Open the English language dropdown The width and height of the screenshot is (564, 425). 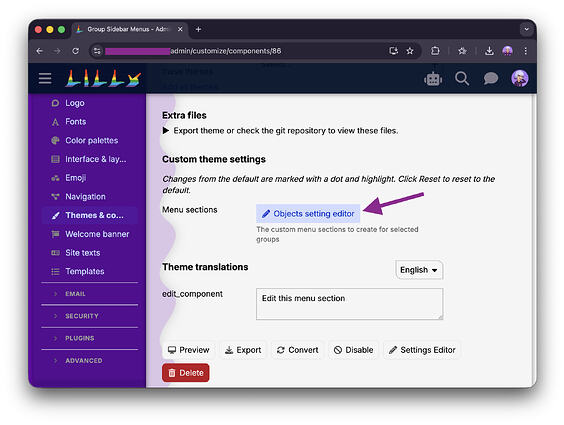point(419,270)
